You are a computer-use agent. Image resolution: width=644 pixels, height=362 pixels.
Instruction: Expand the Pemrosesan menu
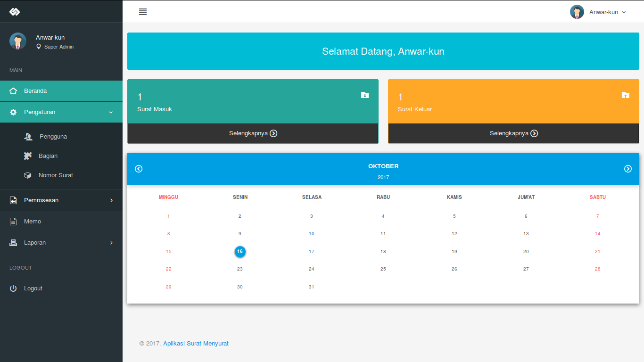(x=61, y=200)
